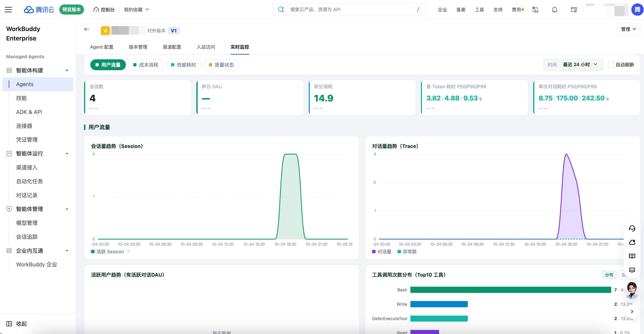The width and height of the screenshot is (644, 334).
Task: Open the feedback chat icon
Action: [632, 270]
